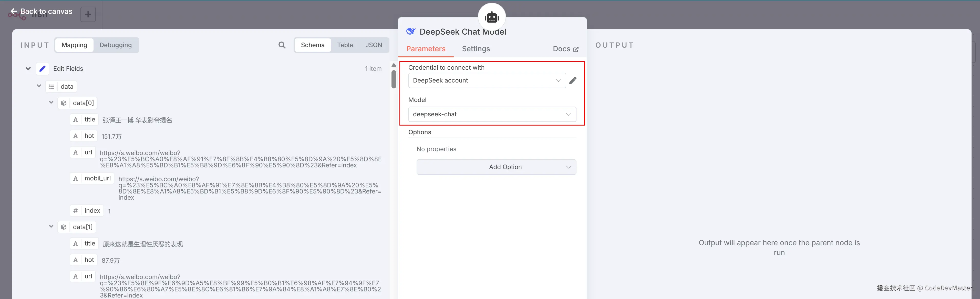The height and width of the screenshot is (299, 980).
Task: Select the JSON view tab
Action: (374, 45)
